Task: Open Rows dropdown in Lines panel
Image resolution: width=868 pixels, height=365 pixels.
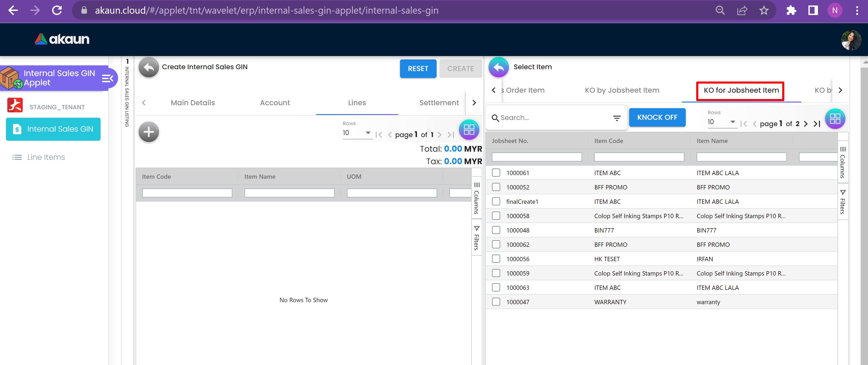Action: pos(357,133)
